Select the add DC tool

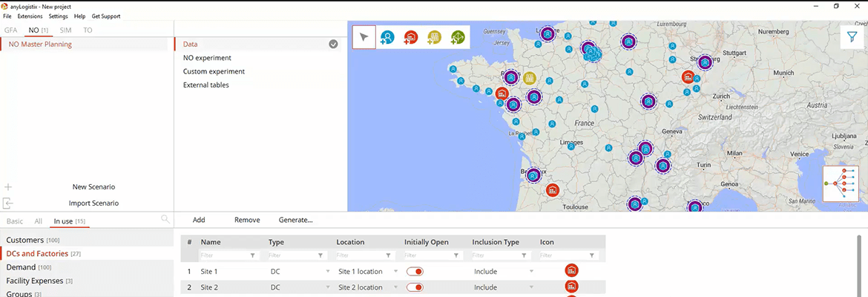tap(411, 38)
